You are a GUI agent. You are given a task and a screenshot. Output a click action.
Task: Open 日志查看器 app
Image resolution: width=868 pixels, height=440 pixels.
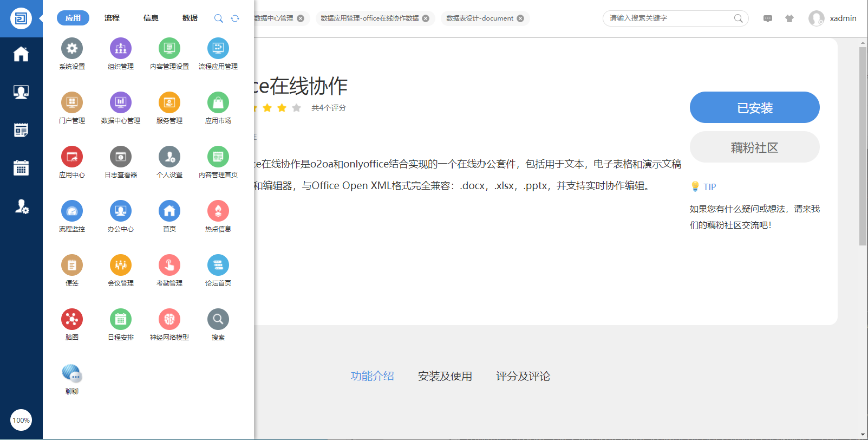(x=121, y=157)
